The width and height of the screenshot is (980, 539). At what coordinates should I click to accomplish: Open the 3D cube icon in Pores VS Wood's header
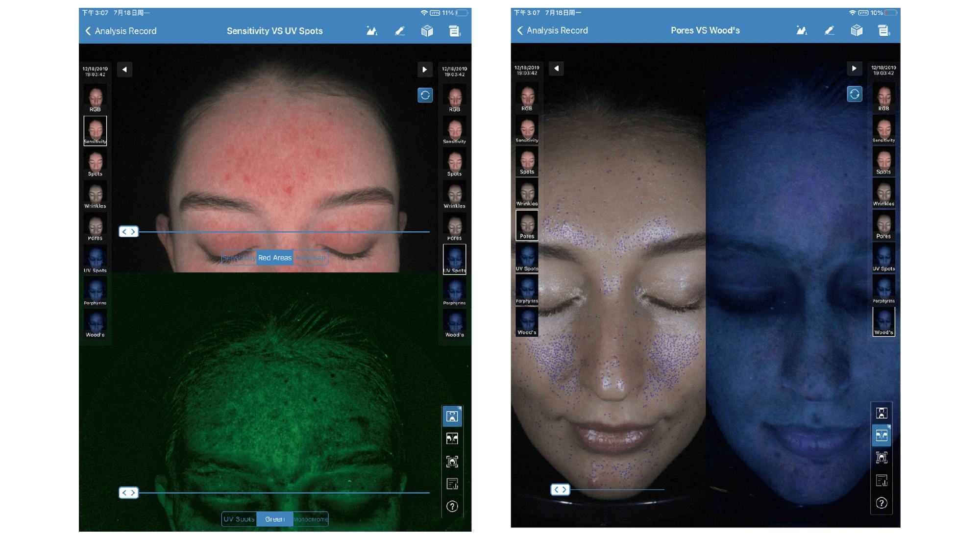pyautogui.click(x=857, y=30)
